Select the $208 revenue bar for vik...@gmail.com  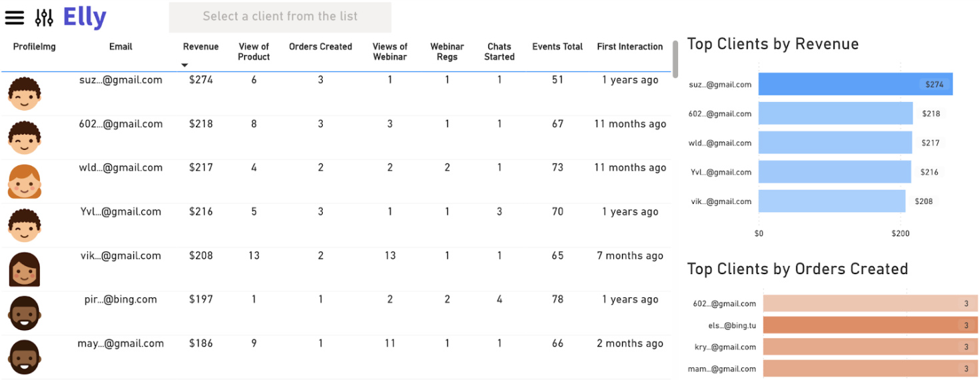831,201
